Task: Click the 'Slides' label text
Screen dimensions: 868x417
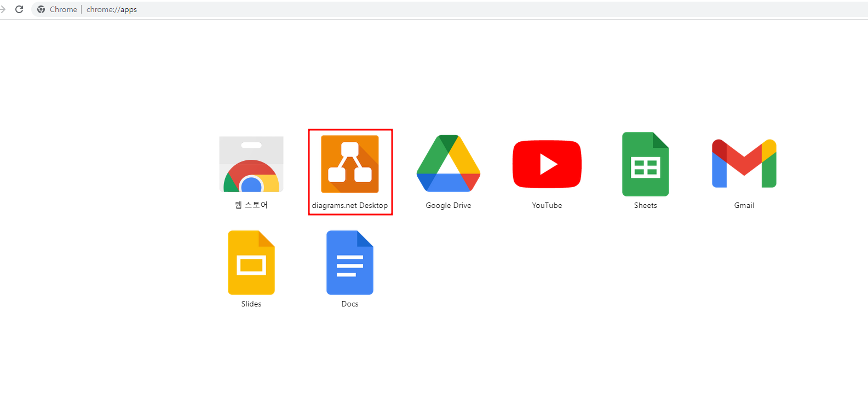Action: pos(251,304)
